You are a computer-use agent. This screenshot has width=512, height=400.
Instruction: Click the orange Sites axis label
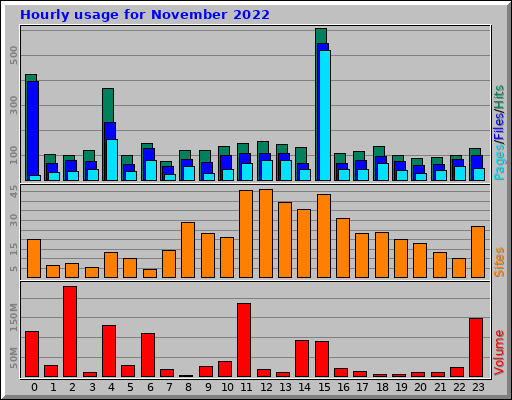pos(499,262)
